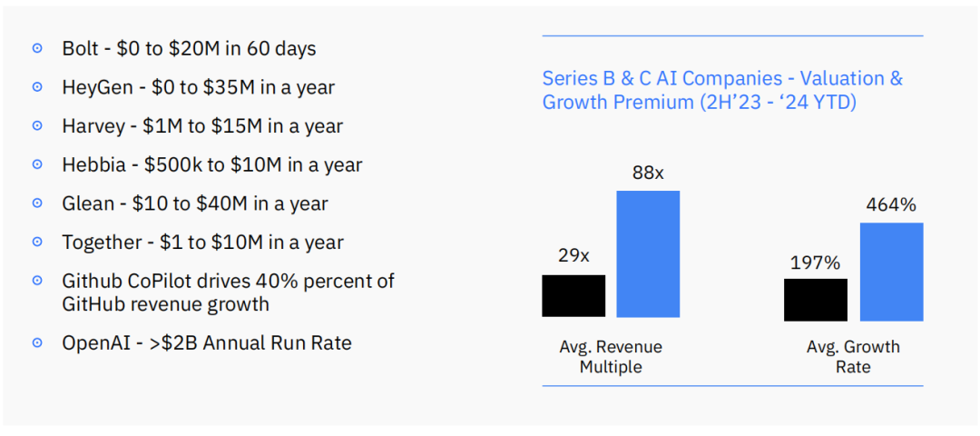Viewport: 980px width, 436px height.
Task: Click the 464% data label
Action: coord(891,204)
